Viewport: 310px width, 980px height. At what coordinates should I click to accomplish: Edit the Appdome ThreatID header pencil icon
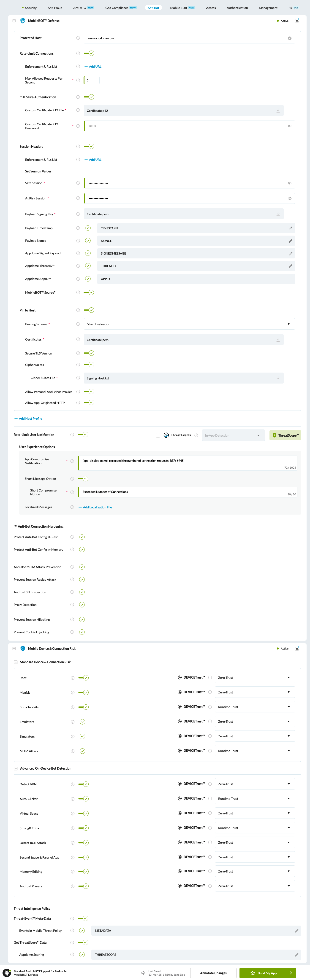(290, 266)
